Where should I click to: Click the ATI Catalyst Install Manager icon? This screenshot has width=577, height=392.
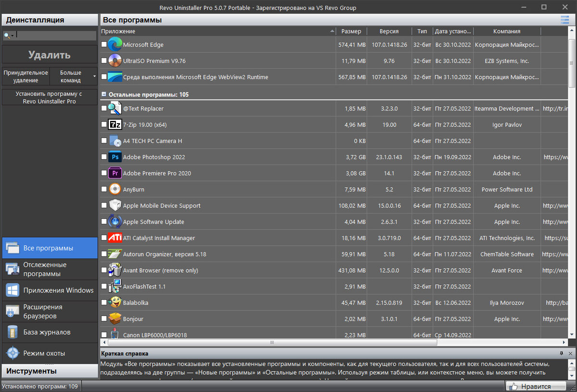pos(115,238)
